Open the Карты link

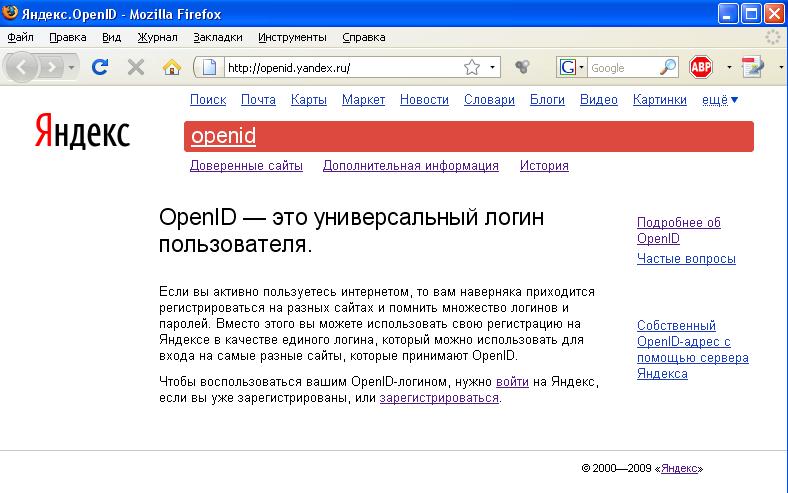pos(309,100)
